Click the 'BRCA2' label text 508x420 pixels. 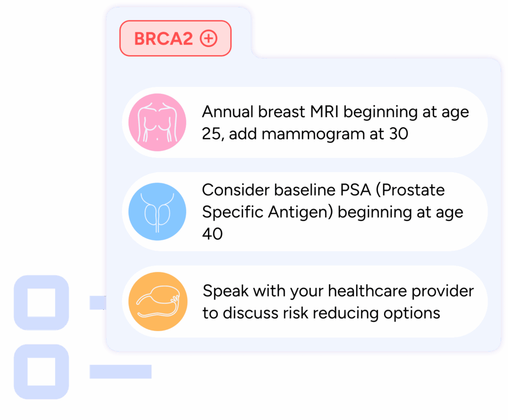[x=164, y=39]
